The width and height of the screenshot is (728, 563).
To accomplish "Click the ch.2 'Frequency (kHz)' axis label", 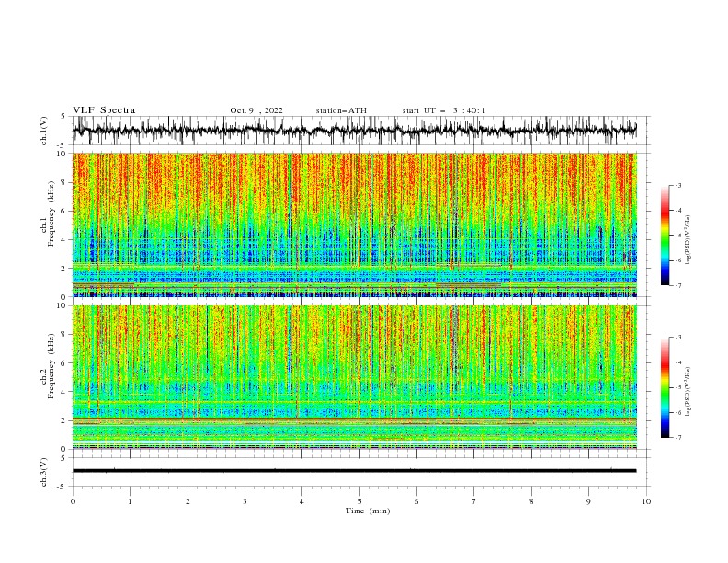I will point(51,365).
